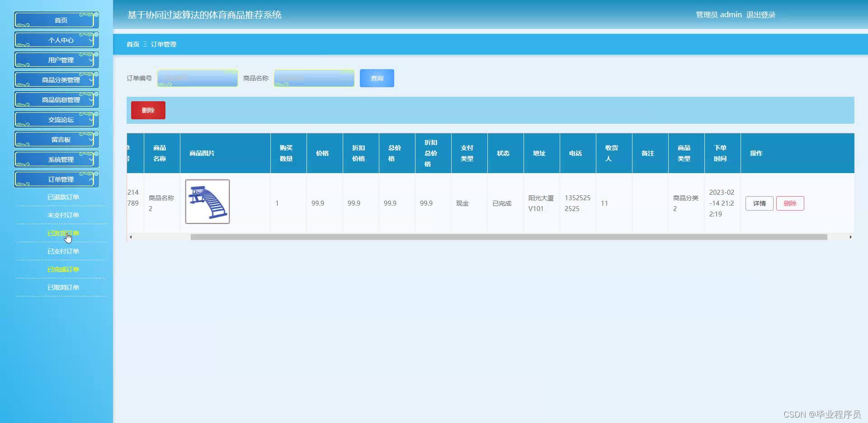The width and height of the screenshot is (868, 423).
Task: Open 未支付订单 submenu item
Action: coord(63,215)
